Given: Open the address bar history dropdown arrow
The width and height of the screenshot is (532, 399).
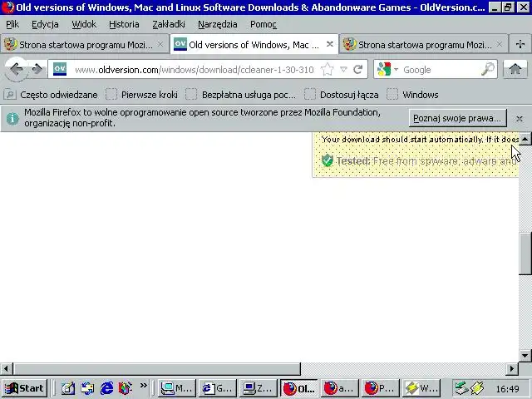Looking at the screenshot, I should (x=343, y=70).
